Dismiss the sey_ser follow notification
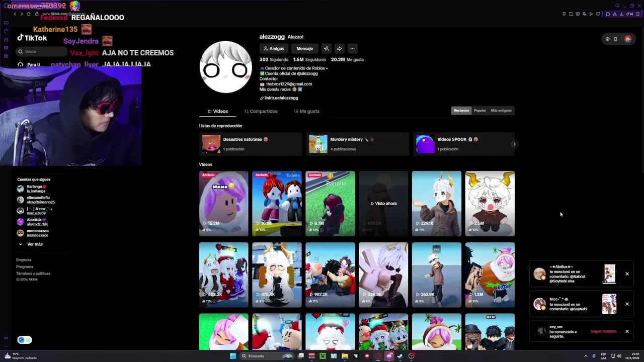The image size is (644, 362). pyautogui.click(x=627, y=331)
